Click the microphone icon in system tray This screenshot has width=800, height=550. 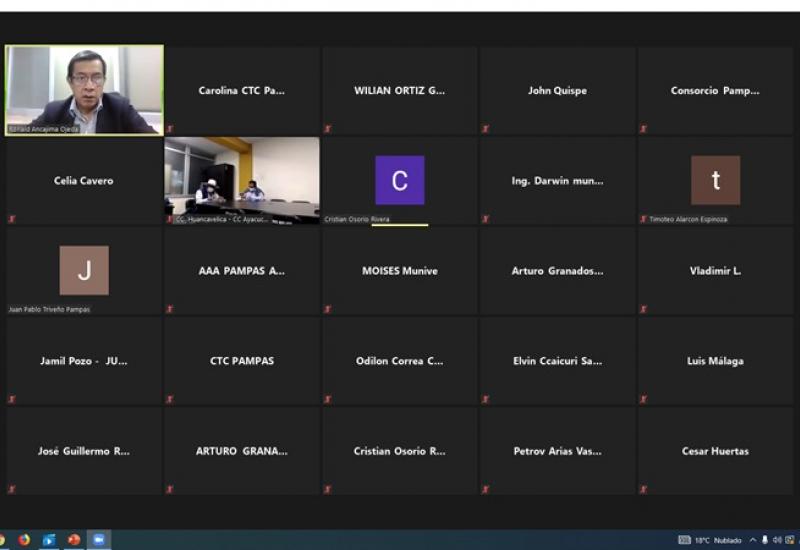click(x=765, y=540)
